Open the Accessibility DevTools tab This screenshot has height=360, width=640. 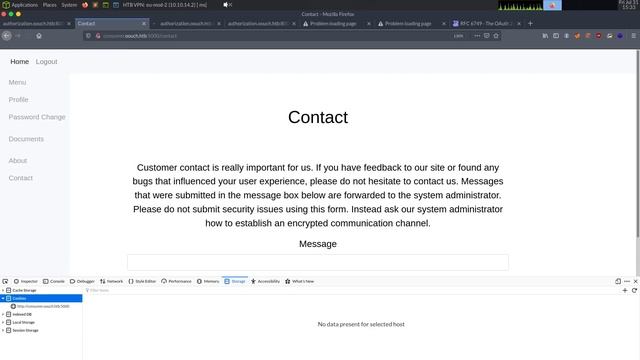(265, 281)
